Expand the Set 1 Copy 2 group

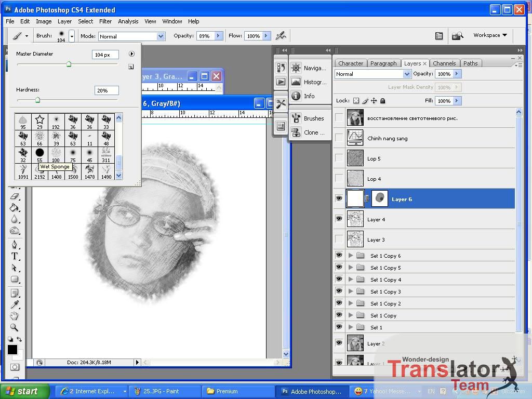click(351, 303)
